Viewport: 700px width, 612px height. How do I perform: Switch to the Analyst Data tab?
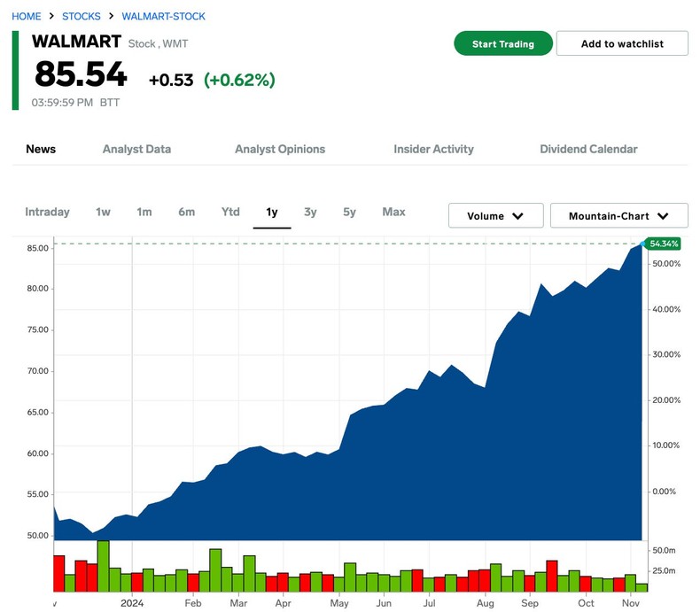136,149
